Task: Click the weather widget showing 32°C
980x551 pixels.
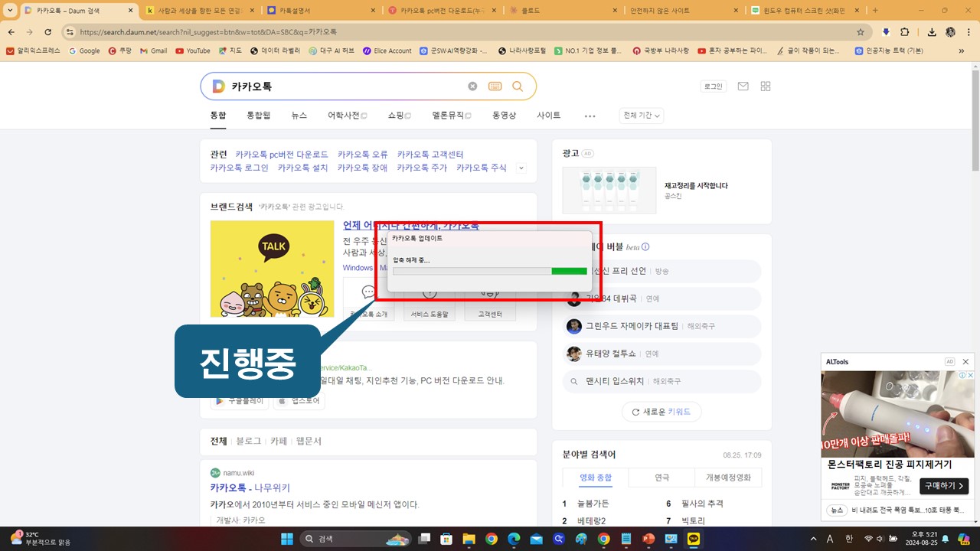Action: [40, 538]
